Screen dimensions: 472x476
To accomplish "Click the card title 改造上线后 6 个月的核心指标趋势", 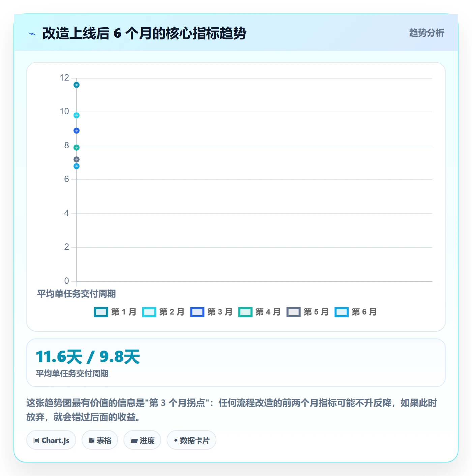I will click(x=144, y=33).
